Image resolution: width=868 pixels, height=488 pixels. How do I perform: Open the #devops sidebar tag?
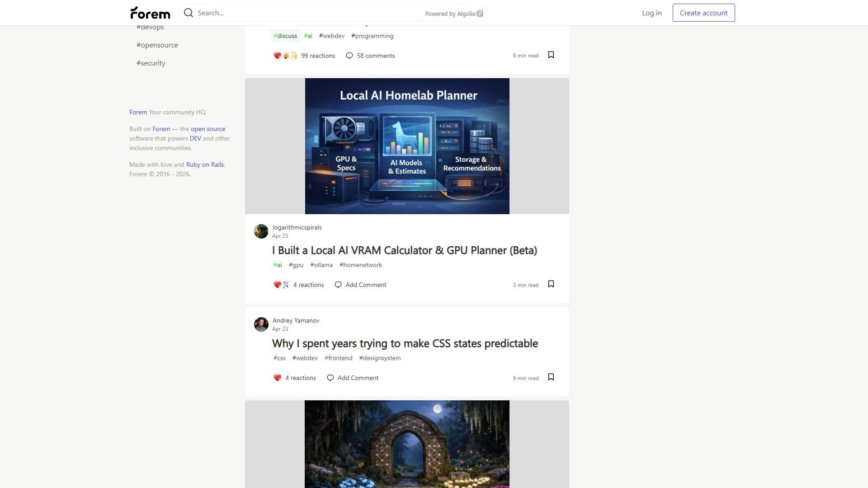point(150,27)
